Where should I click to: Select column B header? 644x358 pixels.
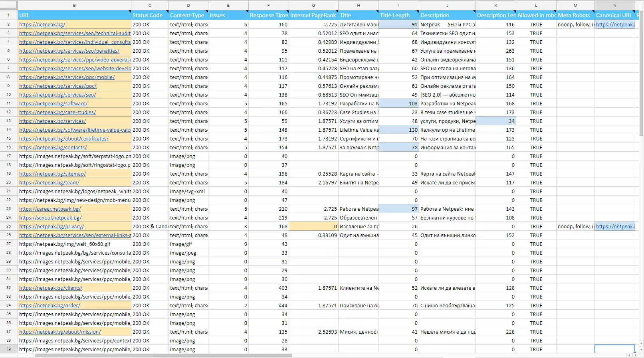pyautogui.click(x=74, y=5)
